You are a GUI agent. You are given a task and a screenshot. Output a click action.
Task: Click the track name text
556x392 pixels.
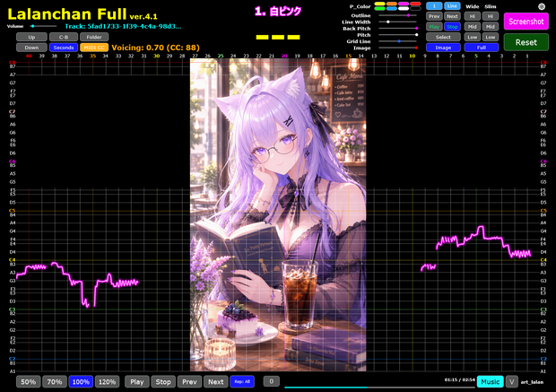click(123, 26)
